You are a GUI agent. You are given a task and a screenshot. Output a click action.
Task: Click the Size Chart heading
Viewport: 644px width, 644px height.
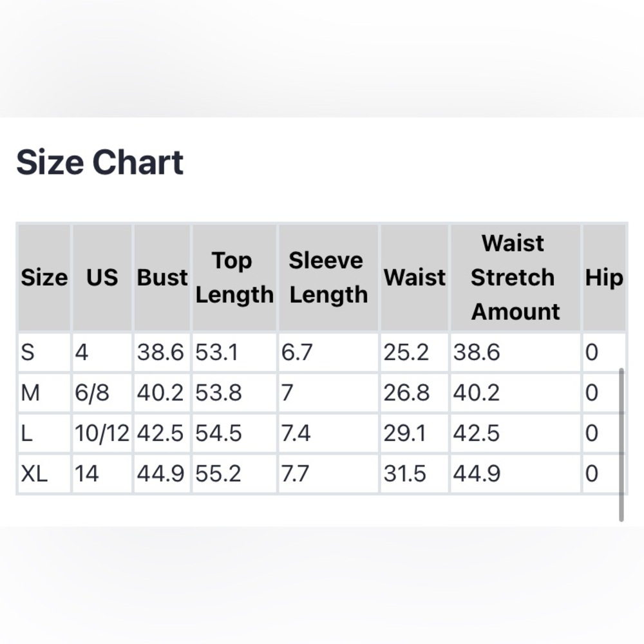tap(100, 163)
